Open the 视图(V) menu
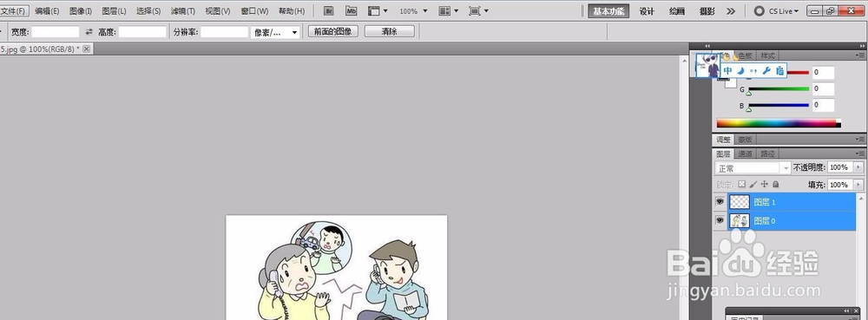 click(x=218, y=11)
